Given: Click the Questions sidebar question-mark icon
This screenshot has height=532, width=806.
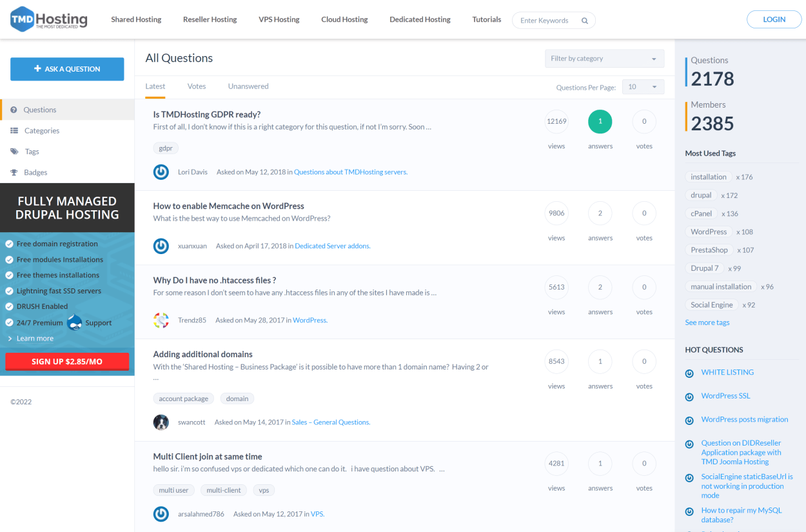Looking at the screenshot, I should click(x=14, y=110).
